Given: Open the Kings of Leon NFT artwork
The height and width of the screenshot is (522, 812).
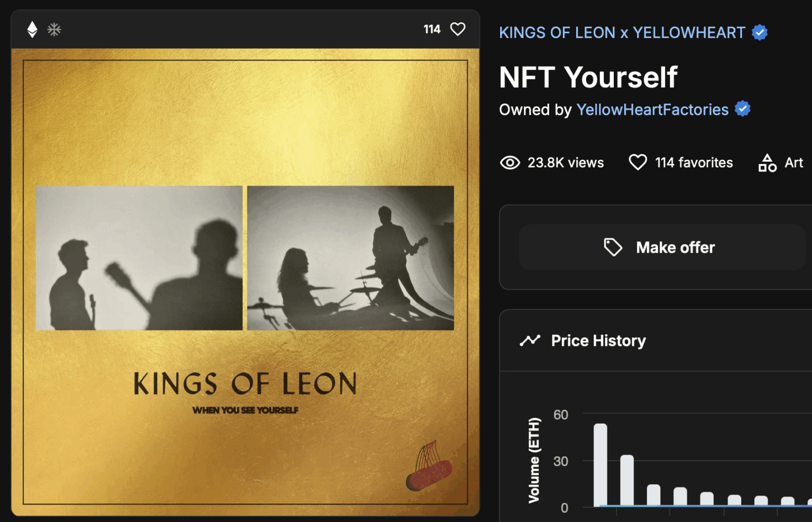Looking at the screenshot, I should pyautogui.click(x=245, y=282).
